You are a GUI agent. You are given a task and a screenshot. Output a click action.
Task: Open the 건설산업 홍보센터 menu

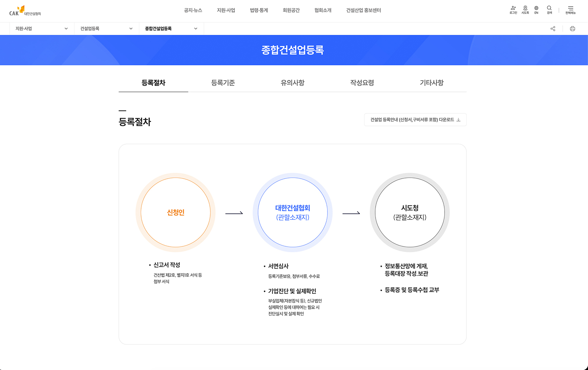tap(363, 10)
